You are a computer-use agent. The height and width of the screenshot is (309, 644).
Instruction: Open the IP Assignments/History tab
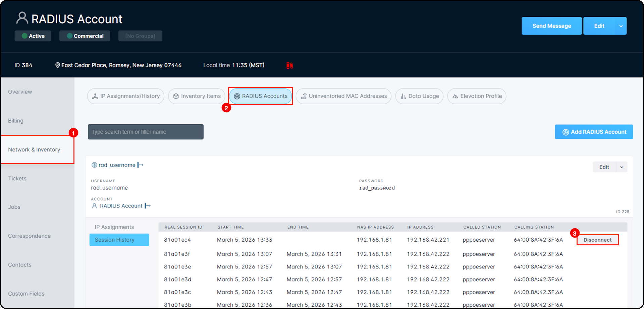tap(126, 96)
